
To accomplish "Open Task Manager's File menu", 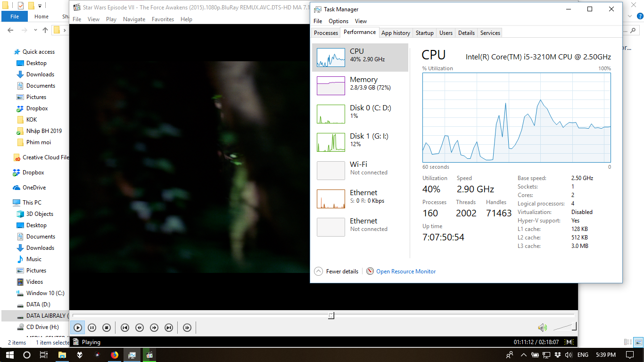I will click(318, 21).
